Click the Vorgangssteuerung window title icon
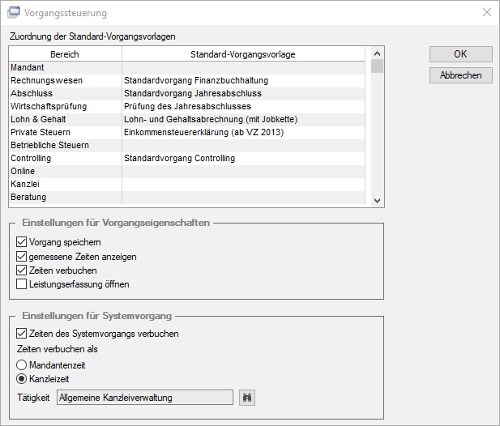The image size is (500, 426). pos(13,13)
